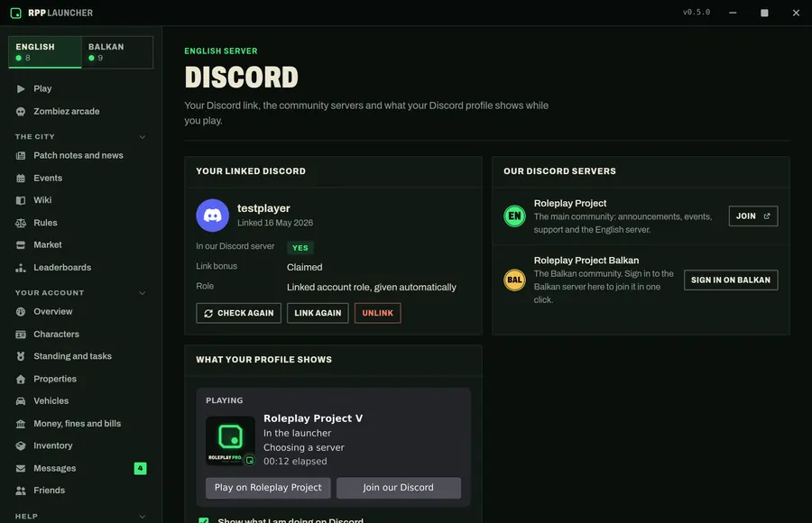The width and height of the screenshot is (812, 523).
Task: Click the Messages envelope icon
Action: pyautogui.click(x=21, y=469)
